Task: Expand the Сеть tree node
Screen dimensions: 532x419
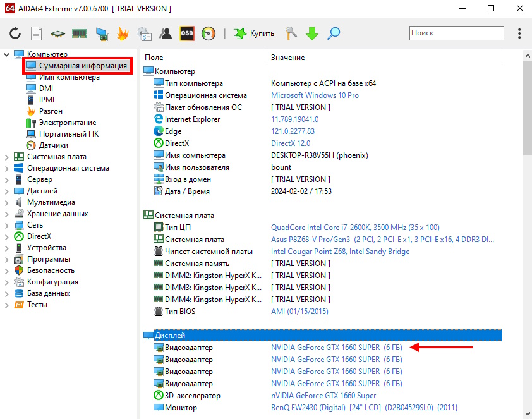Action: [6, 225]
